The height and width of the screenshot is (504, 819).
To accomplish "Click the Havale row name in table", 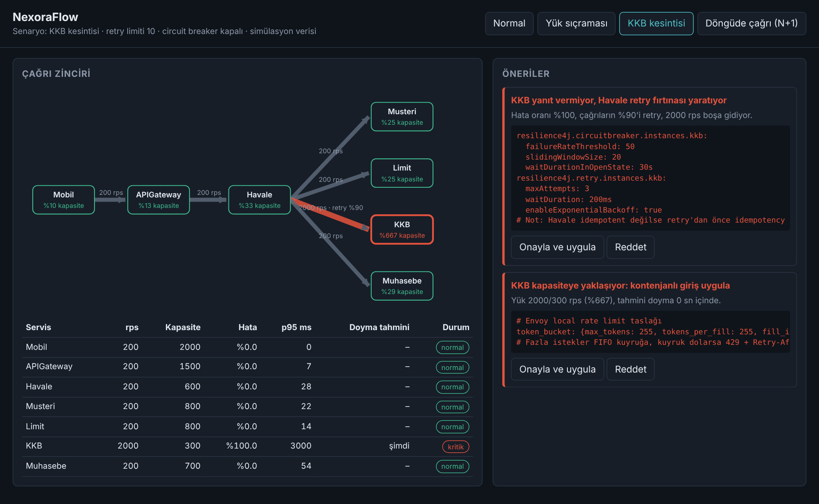I will click(x=39, y=386).
